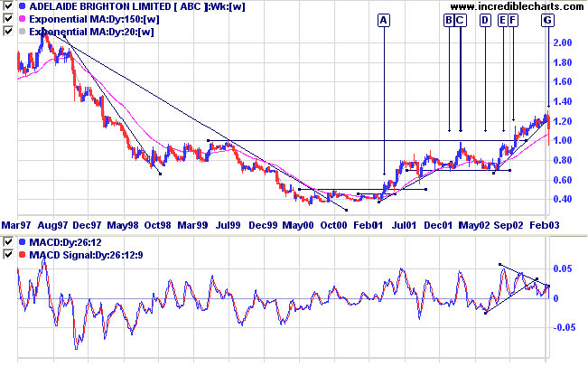Click the Oct98 date axis label

coord(157,225)
